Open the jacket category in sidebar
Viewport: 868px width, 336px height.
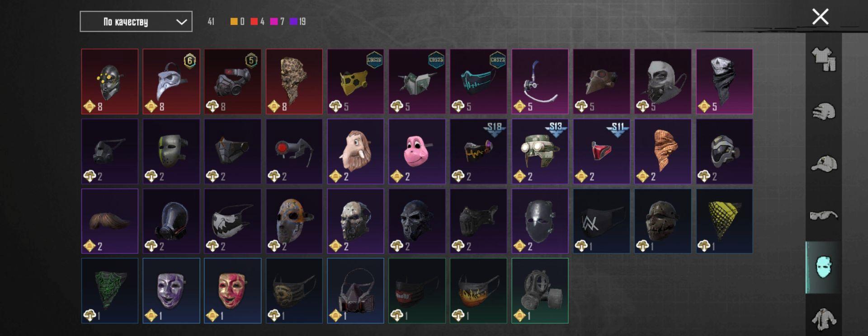[824, 318]
